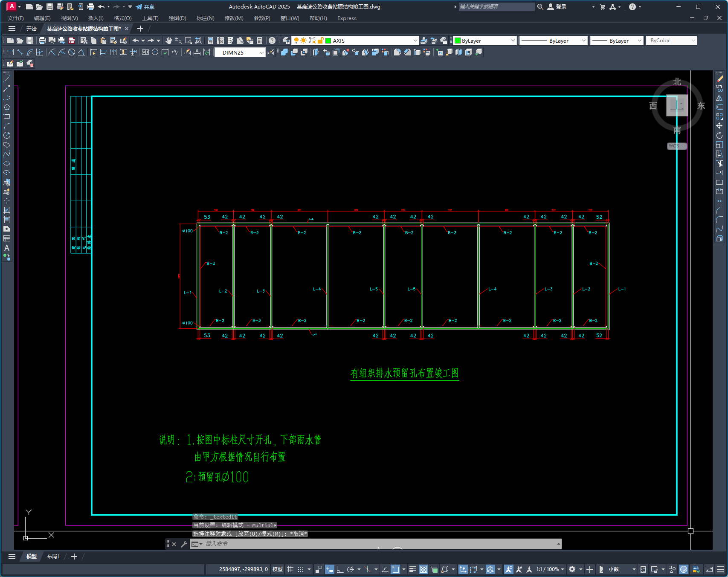Select the Rectangle draw tool
This screenshot has height=577, width=728.
[x=7, y=116]
